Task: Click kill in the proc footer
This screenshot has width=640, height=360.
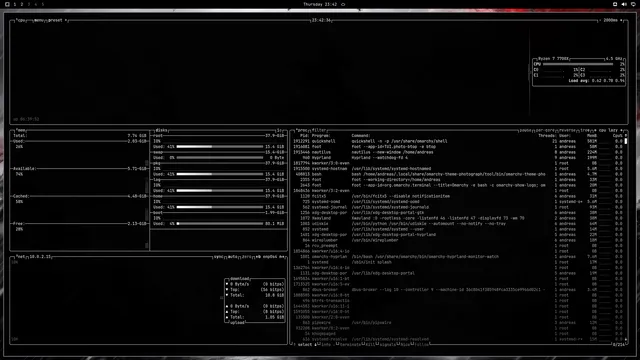Action: [x=369, y=344]
